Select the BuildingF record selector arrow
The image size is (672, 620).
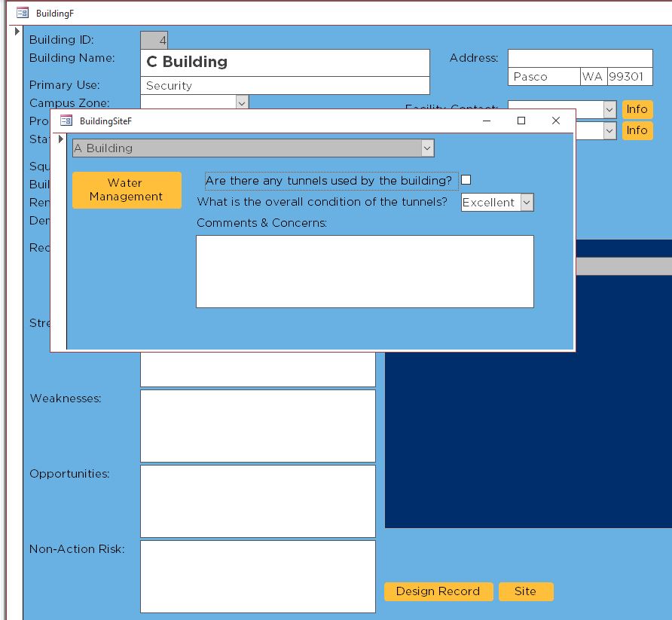pyautogui.click(x=17, y=32)
